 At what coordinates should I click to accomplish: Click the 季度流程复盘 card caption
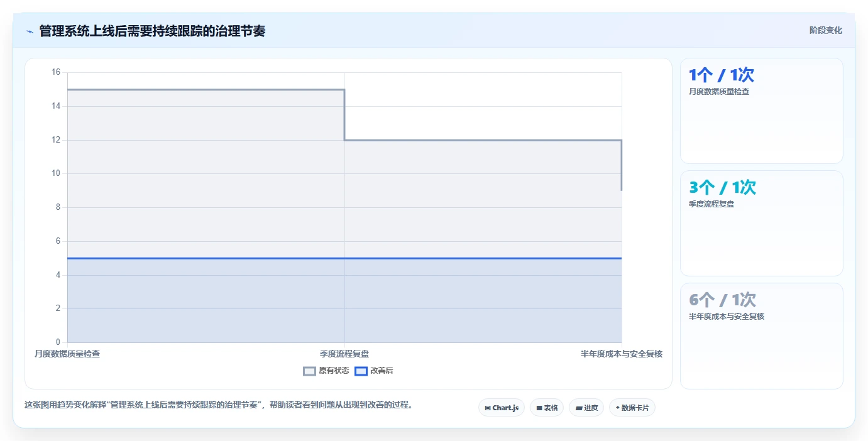click(x=711, y=204)
